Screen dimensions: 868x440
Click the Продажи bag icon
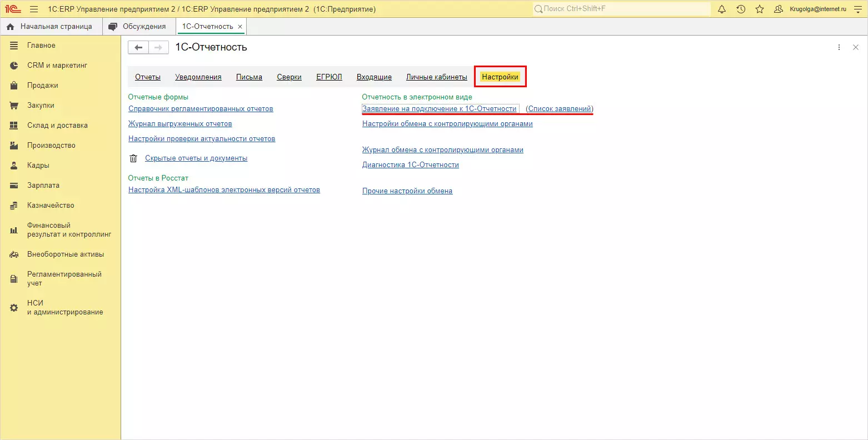coord(14,86)
